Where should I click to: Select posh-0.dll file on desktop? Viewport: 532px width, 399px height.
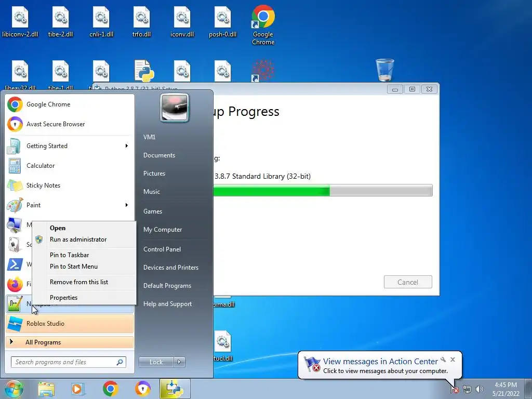(222, 22)
